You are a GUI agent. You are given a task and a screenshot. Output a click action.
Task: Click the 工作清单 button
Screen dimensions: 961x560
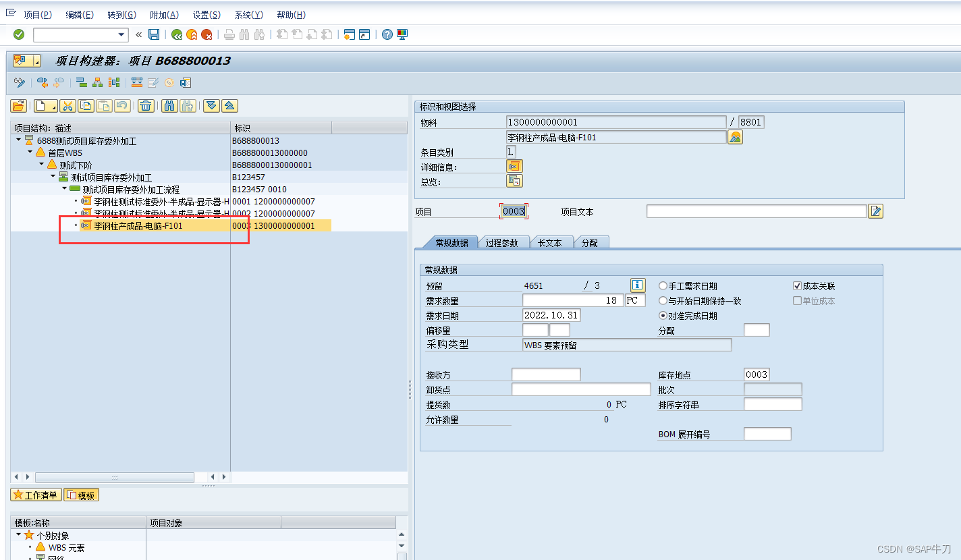point(36,495)
